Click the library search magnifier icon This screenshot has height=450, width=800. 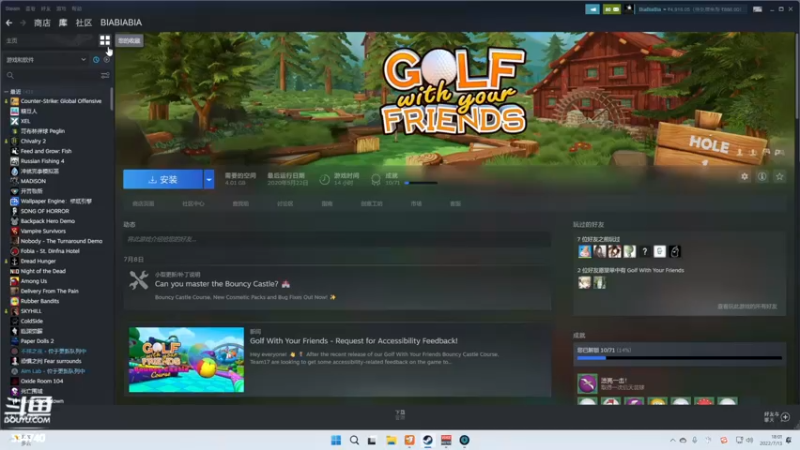tap(10, 76)
